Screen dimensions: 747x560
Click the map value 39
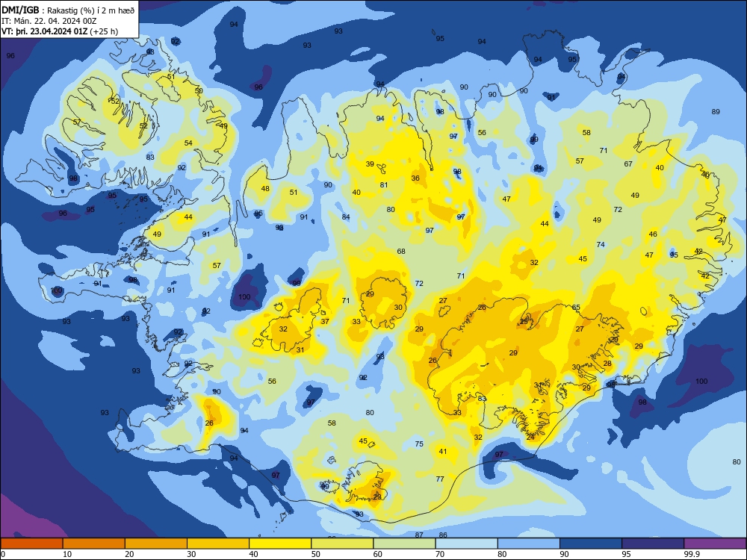(x=370, y=164)
